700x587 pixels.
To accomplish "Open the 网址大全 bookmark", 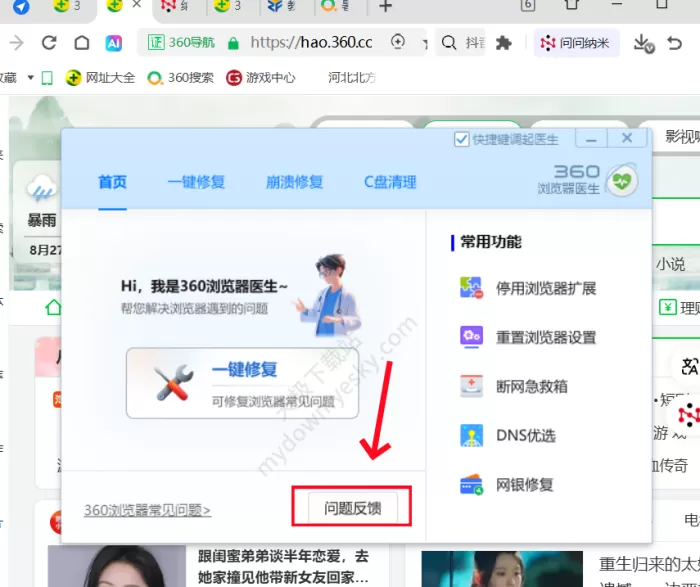I will click(x=100, y=78).
